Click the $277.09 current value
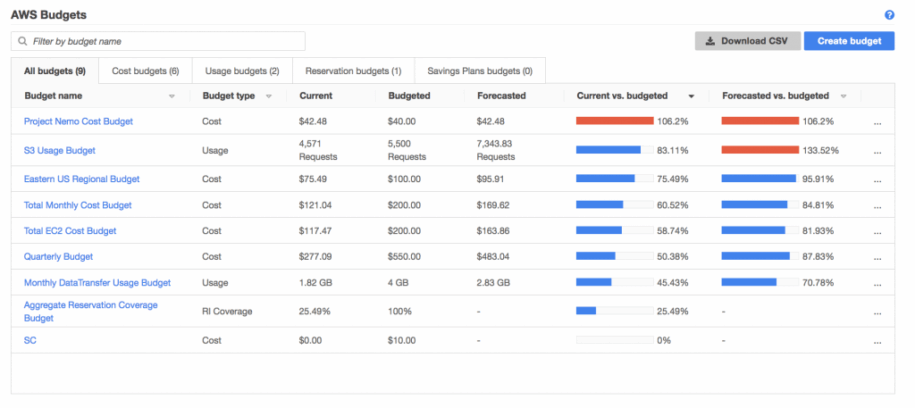 pyautogui.click(x=316, y=256)
